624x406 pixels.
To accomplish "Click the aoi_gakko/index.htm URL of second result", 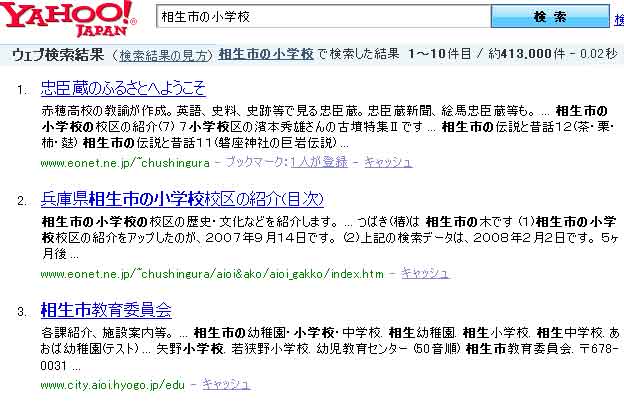I will [x=212, y=273].
